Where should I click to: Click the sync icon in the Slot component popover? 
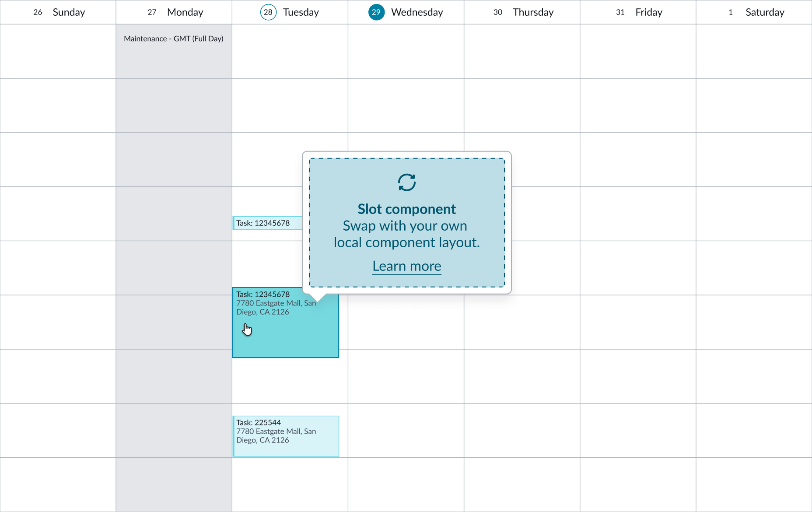[x=406, y=182]
